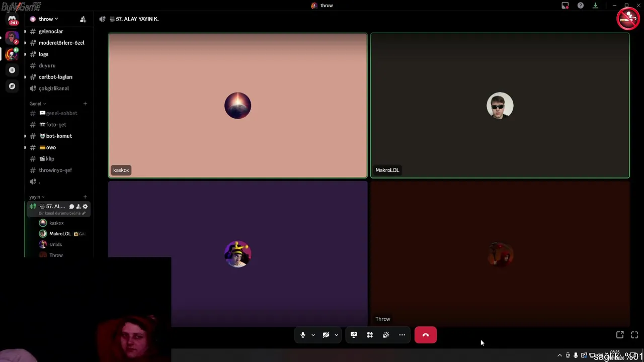This screenshot has height=362, width=644.
Task: Open camera options dropdown arrow
Action: pyautogui.click(x=336, y=335)
